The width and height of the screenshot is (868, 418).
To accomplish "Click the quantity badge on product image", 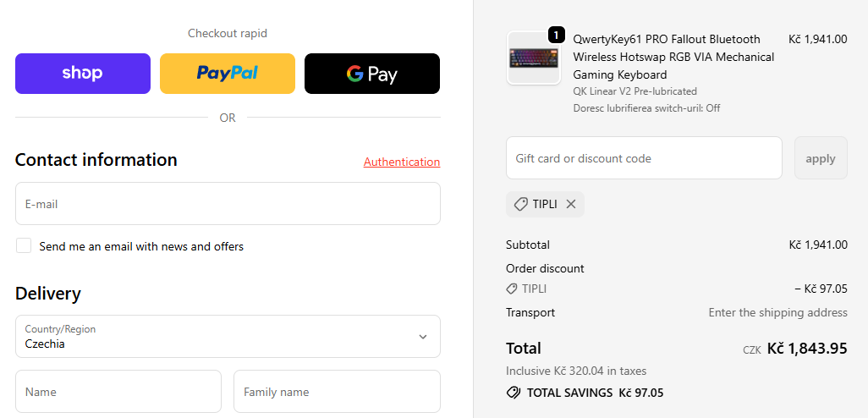I will coord(557,35).
